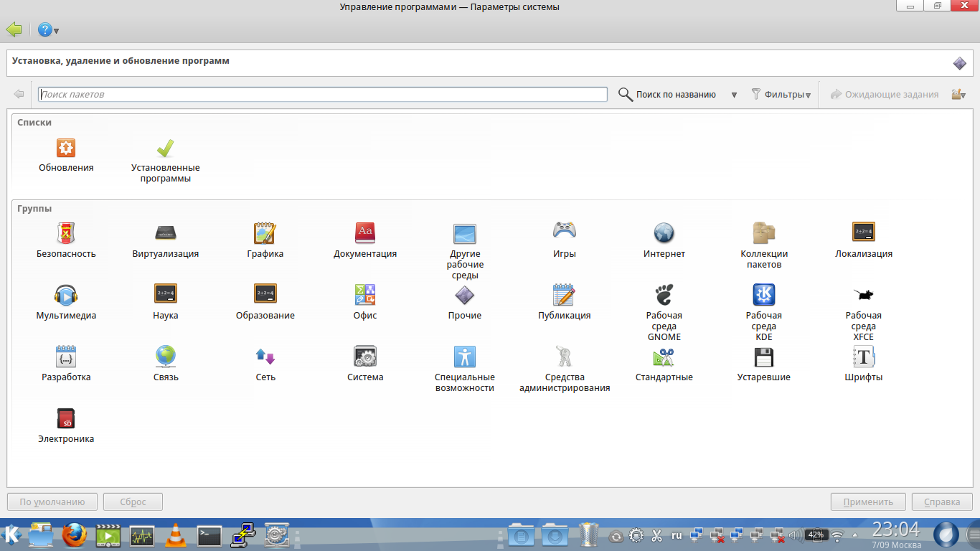Select the Сеть group
Image resolution: width=980 pixels, height=551 pixels.
pyautogui.click(x=265, y=364)
